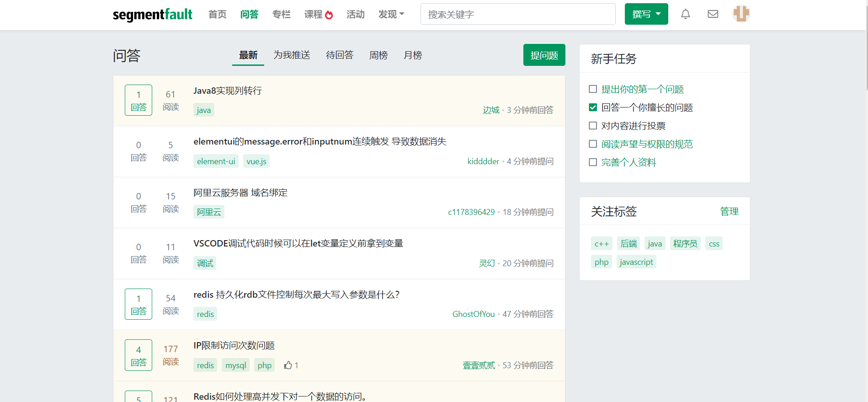
Task: Open question IP限制访问次数问题
Action: point(234,345)
